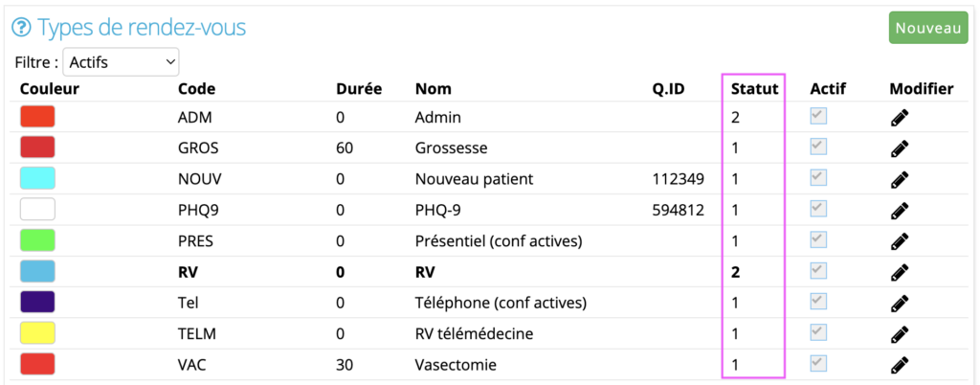This screenshot has height=385, width=980.
Task: Select the Q.ID value 112349
Action: pyautogui.click(x=679, y=179)
